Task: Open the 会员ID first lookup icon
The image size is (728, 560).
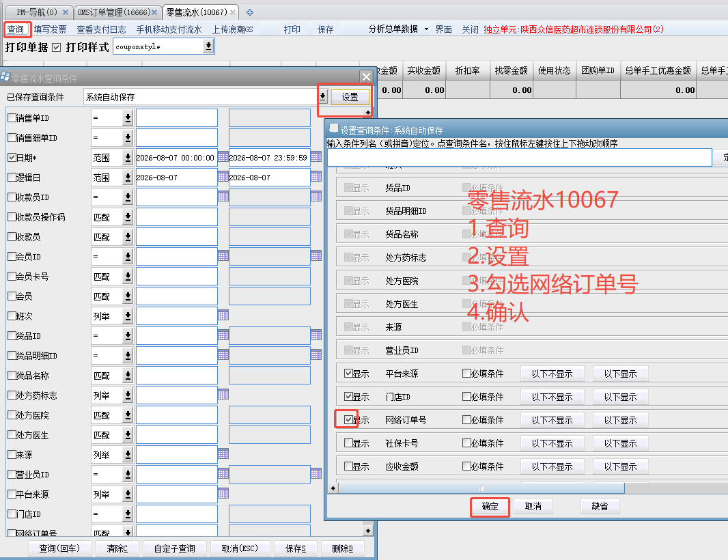Action: pyautogui.click(x=223, y=256)
